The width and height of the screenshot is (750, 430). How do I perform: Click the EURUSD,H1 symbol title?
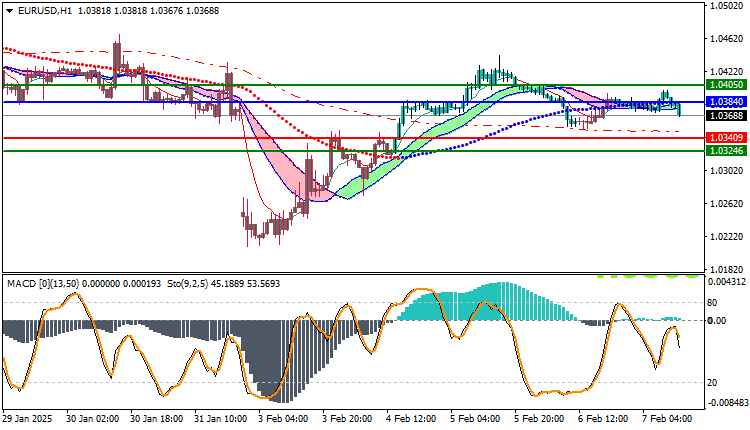point(44,11)
